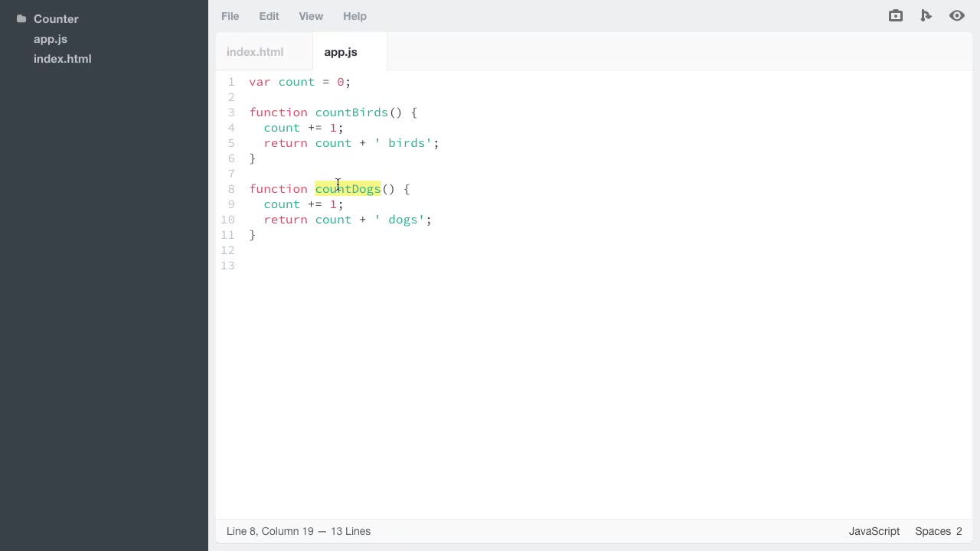Click the Line 8, Column 19 status indicator
980x551 pixels.
(298, 531)
